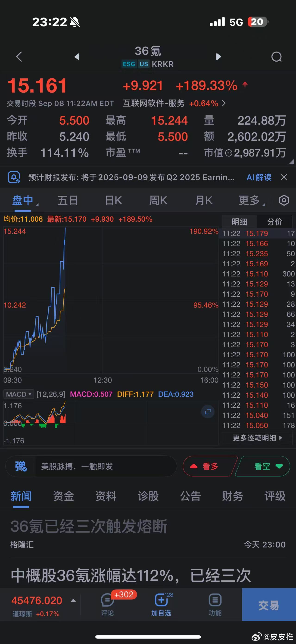Expand MACD chart to fullscreen icon
This screenshot has width=296, height=644.
click(x=208, y=412)
